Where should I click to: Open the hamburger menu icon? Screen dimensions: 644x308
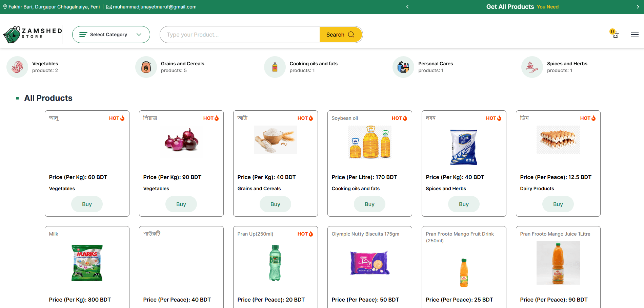[x=635, y=35]
